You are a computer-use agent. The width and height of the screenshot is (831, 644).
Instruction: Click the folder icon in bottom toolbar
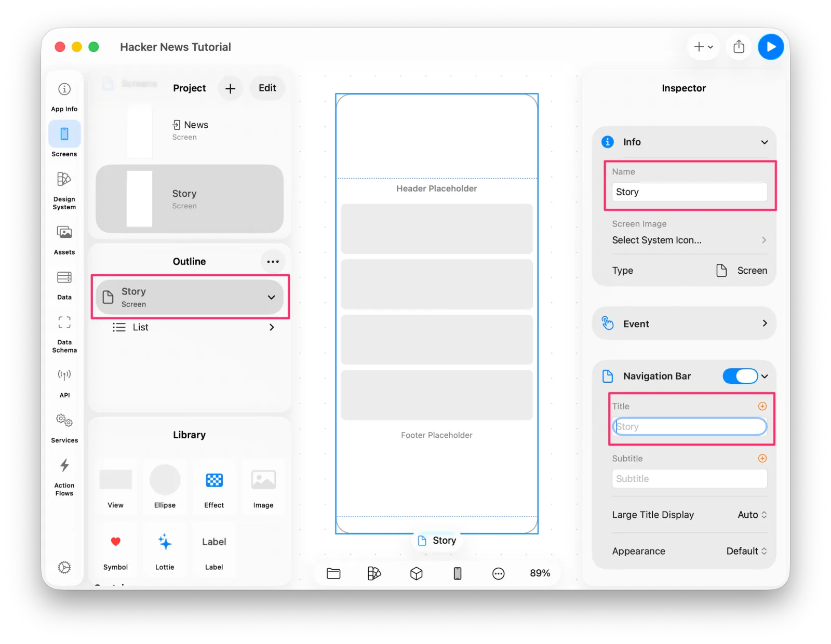pyautogui.click(x=333, y=573)
